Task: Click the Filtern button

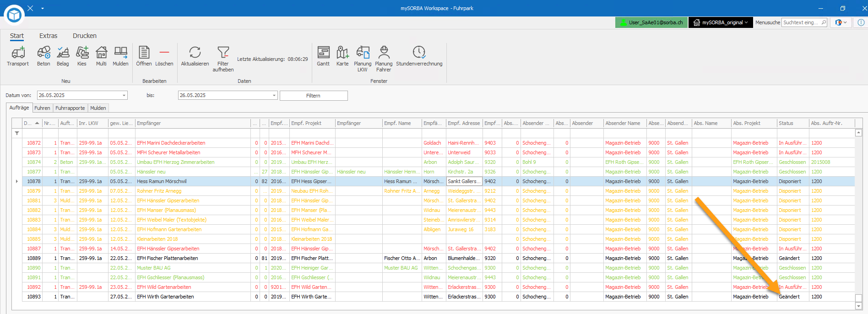Action: click(314, 96)
